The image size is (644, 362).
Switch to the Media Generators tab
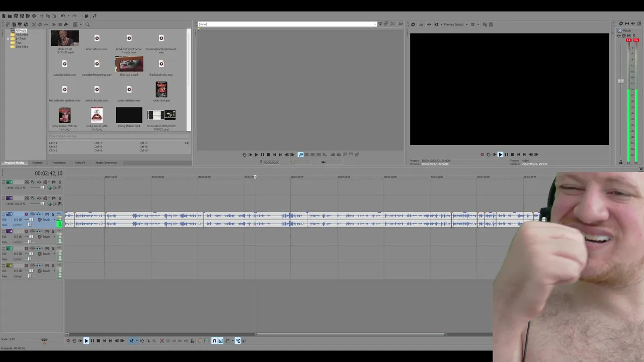[106, 163]
